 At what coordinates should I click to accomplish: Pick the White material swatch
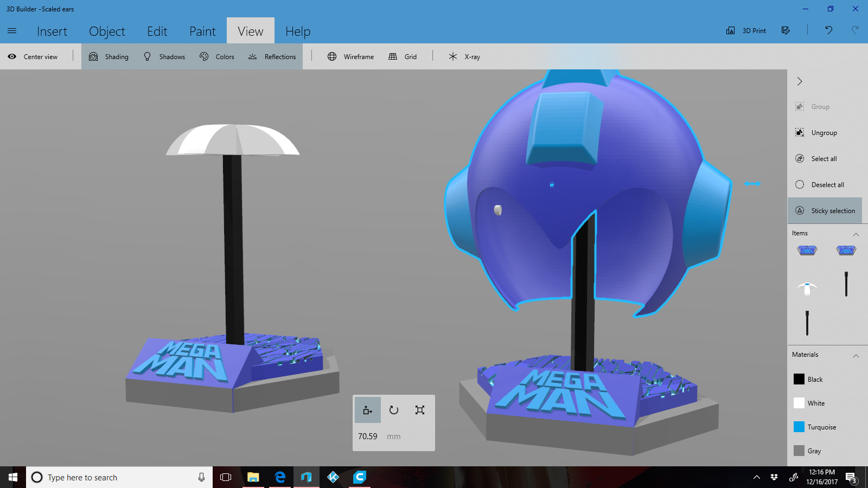(x=799, y=403)
